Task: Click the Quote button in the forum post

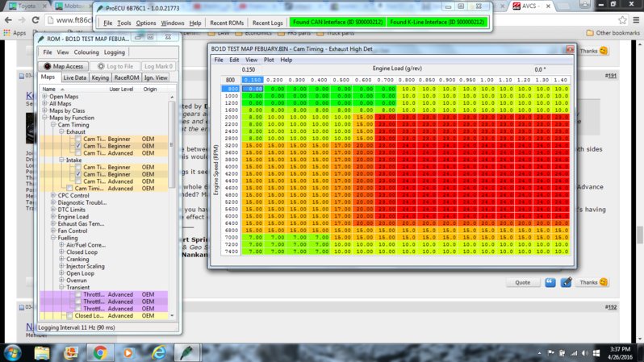Action: coord(522,282)
